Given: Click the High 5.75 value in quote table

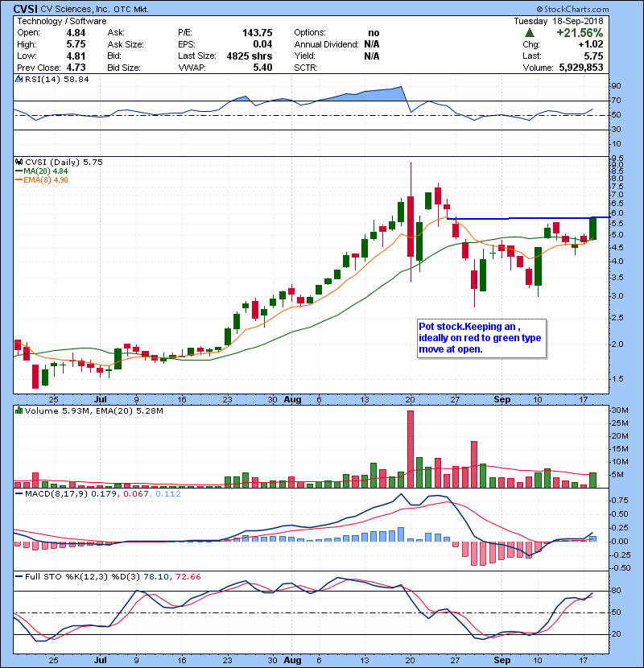Looking at the screenshot, I should (76, 44).
